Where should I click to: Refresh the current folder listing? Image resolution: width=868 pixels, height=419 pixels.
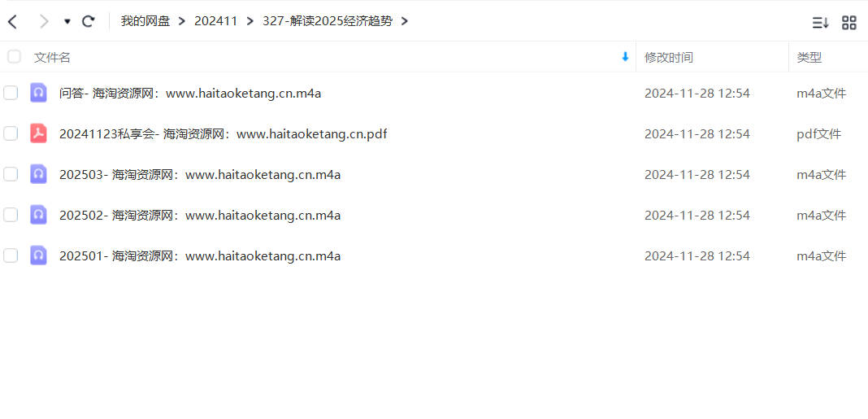pyautogui.click(x=88, y=22)
